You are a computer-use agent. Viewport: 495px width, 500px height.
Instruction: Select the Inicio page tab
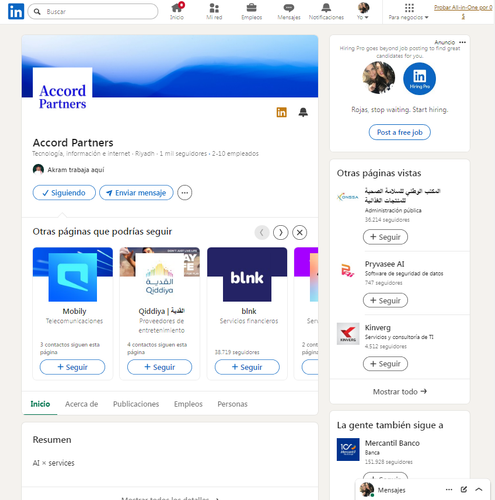point(40,404)
